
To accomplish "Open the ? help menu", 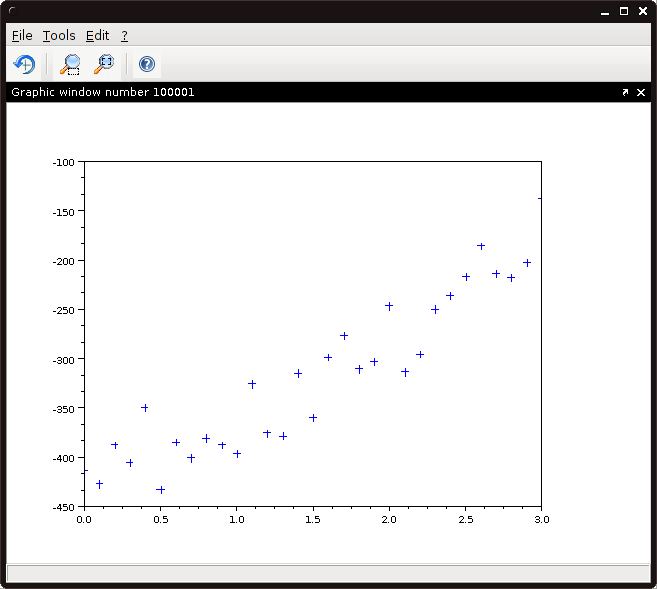I will coord(125,35).
